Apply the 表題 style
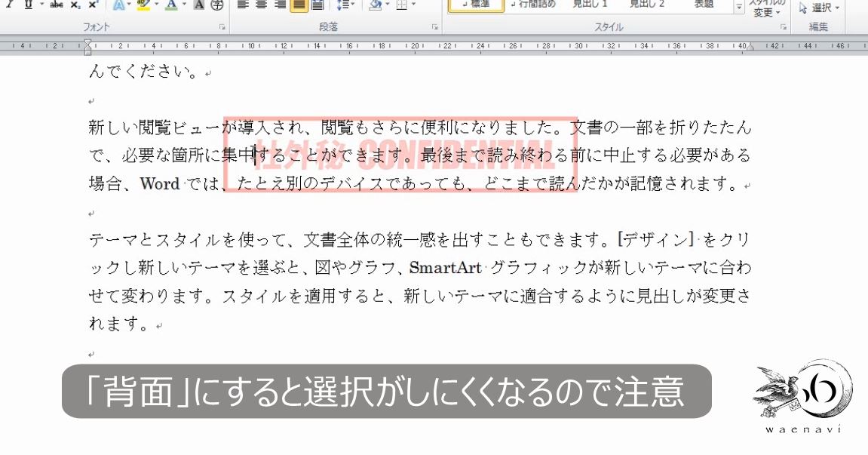 click(704, 5)
